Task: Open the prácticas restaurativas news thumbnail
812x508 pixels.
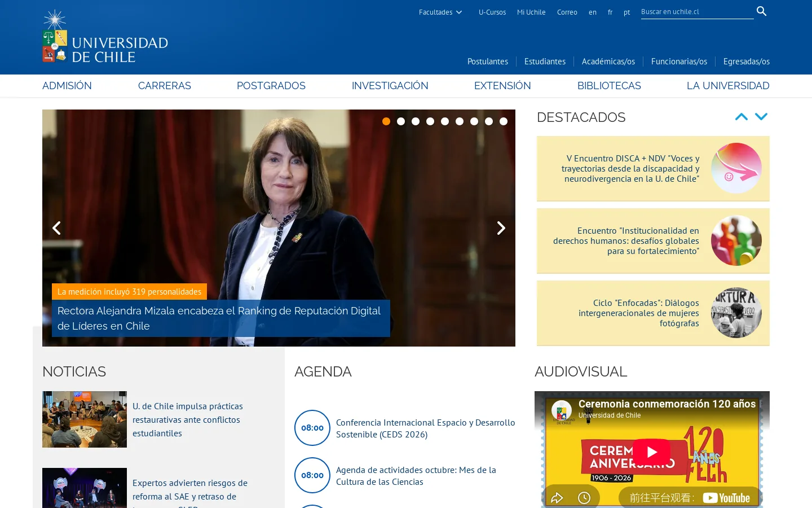Action: (85, 419)
